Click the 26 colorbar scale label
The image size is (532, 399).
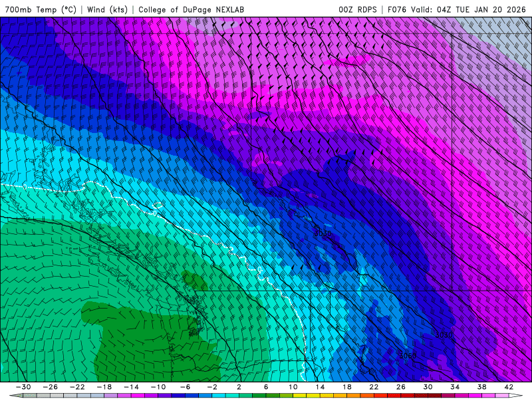coord(401,387)
